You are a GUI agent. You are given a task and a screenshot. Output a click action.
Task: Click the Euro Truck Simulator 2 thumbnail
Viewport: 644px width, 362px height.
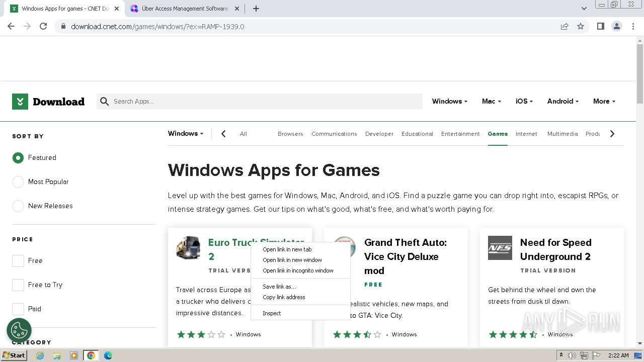pos(188,248)
